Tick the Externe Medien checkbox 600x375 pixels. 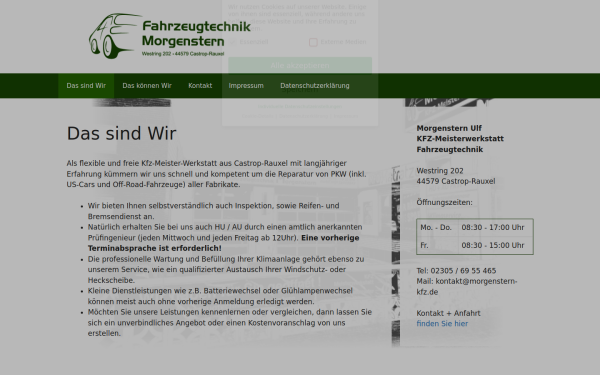313,42
